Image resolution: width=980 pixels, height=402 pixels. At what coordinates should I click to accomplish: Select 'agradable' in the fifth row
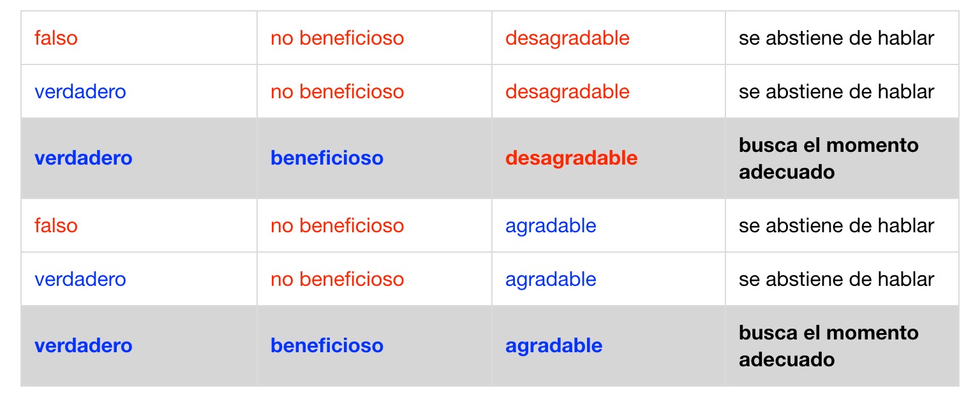click(x=551, y=279)
